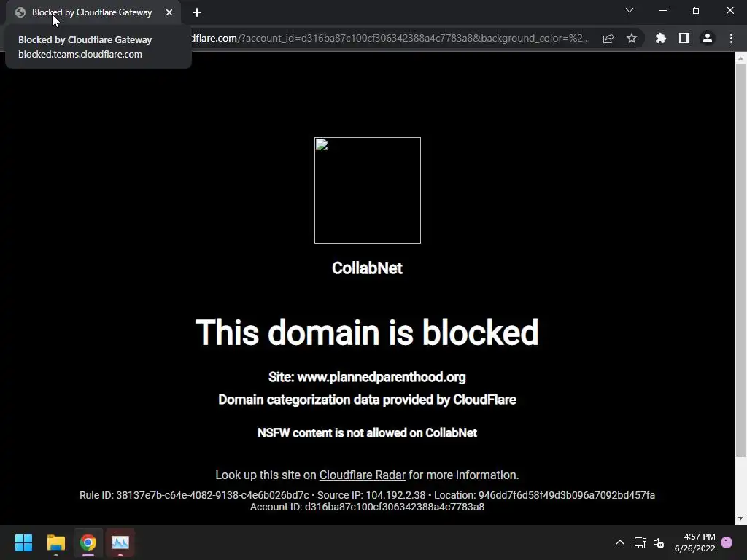Open the notification badge in the taskbar
Image resolution: width=747 pixels, height=560 pixels.
point(727,542)
